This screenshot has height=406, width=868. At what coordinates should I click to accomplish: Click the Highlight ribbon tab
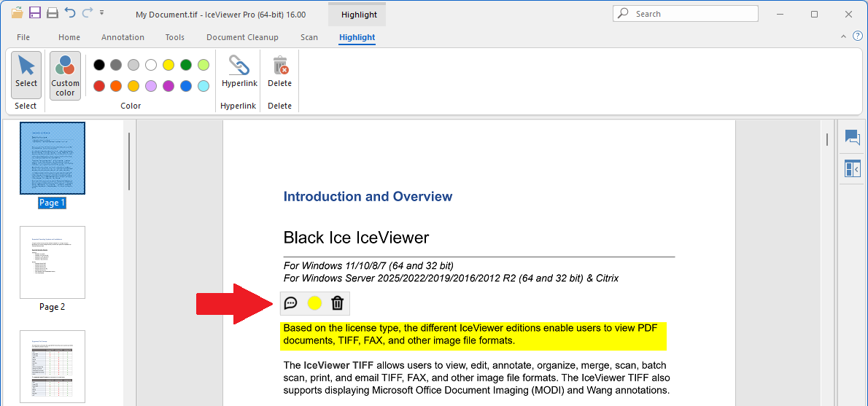click(357, 38)
